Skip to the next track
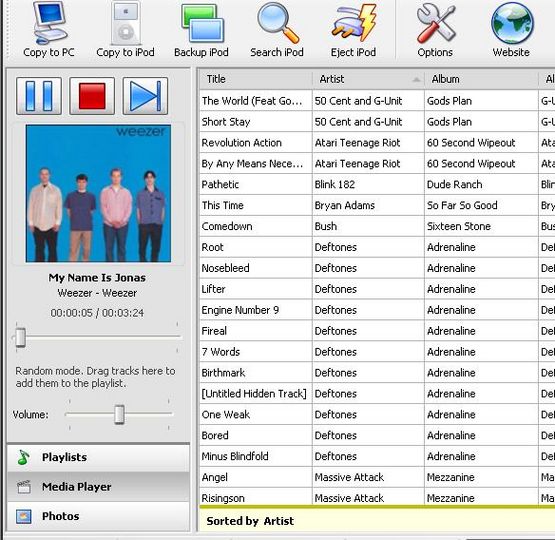 145,96
